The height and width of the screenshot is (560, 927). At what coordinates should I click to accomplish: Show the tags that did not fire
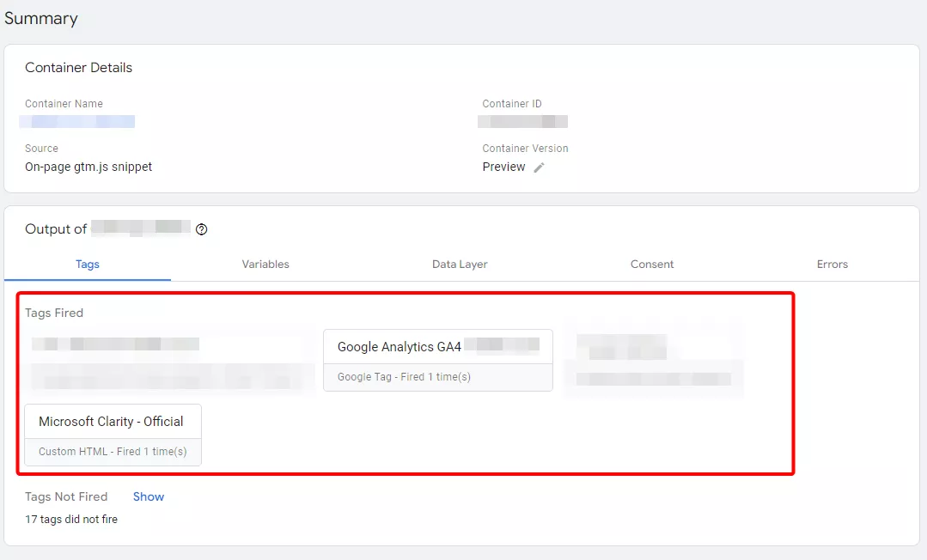click(149, 496)
